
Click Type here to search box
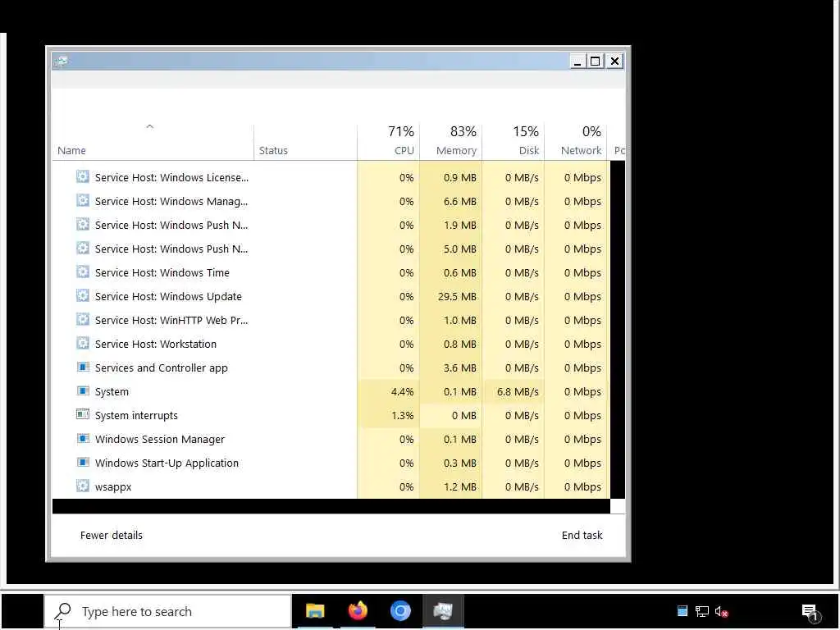pos(167,611)
